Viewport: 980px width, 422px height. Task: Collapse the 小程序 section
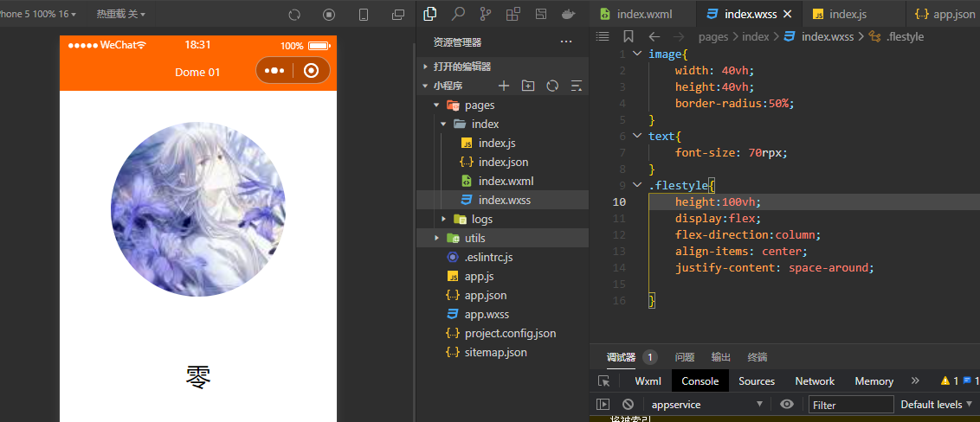(x=426, y=86)
